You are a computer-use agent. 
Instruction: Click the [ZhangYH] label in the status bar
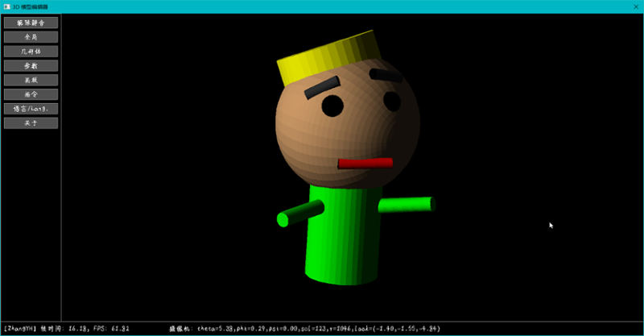[x=20, y=329]
